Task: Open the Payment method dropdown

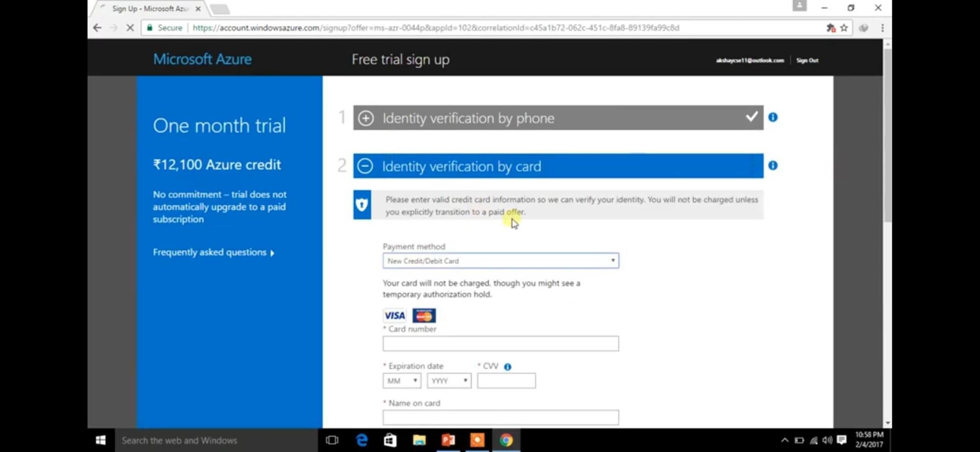Action: (x=501, y=261)
